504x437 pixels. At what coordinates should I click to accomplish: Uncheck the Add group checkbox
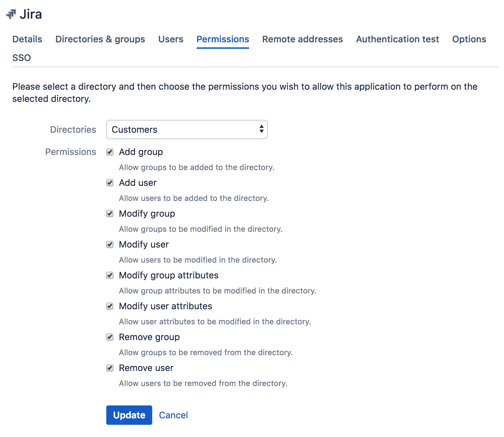tap(110, 152)
